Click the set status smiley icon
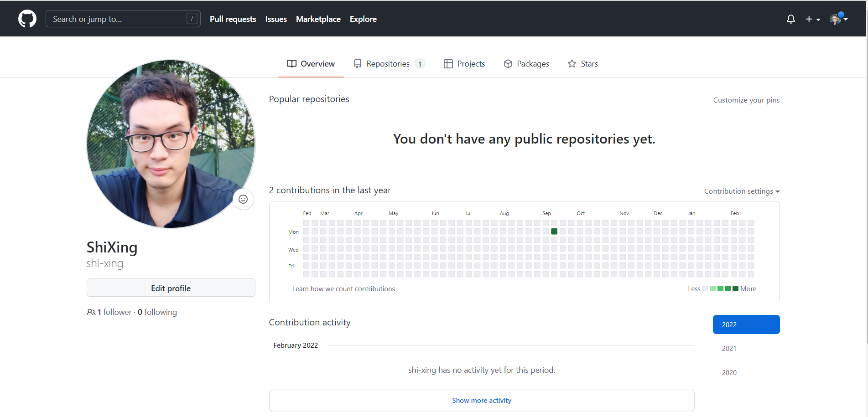The image size is (868, 417). (x=243, y=199)
